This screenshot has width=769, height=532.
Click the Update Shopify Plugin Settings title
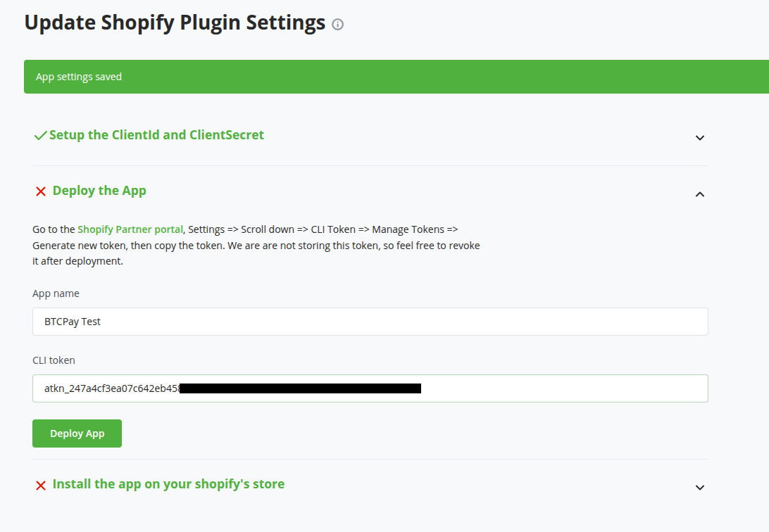pyautogui.click(x=172, y=22)
